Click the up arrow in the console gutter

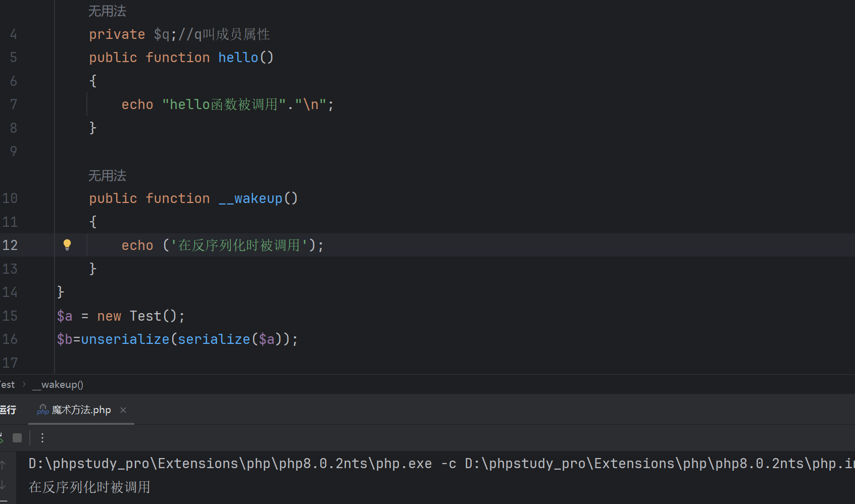pos(3,464)
